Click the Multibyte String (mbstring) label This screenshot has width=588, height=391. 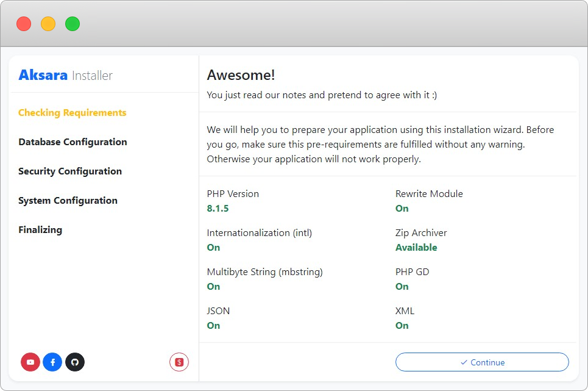(264, 271)
